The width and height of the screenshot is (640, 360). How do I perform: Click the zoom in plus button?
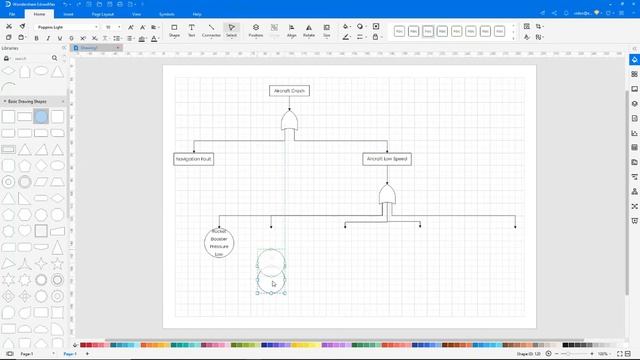tap(592, 354)
